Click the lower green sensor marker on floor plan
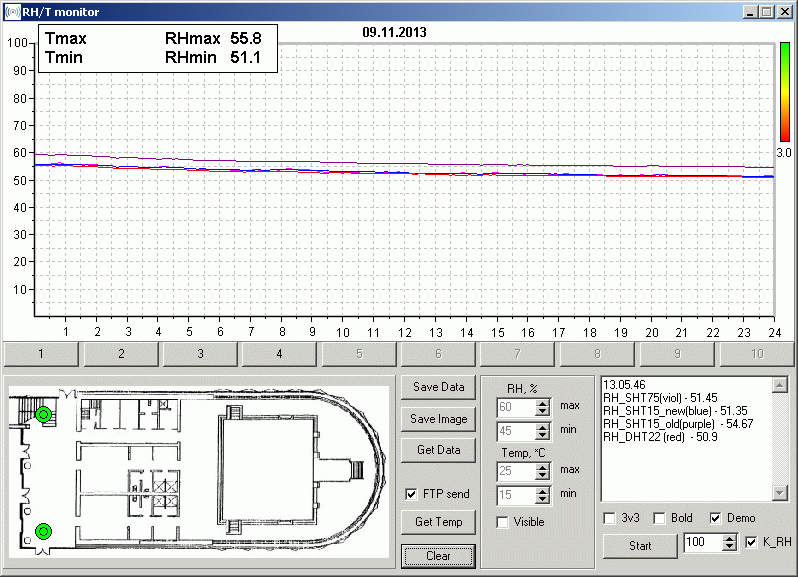 pyautogui.click(x=43, y=530)
